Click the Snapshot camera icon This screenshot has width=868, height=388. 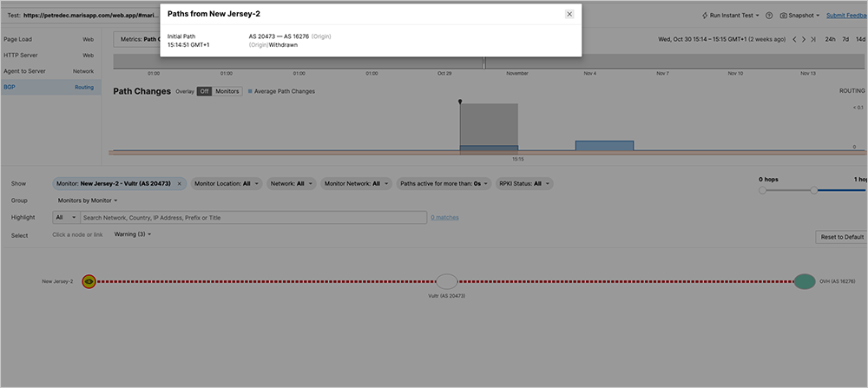tap(784, 16)
